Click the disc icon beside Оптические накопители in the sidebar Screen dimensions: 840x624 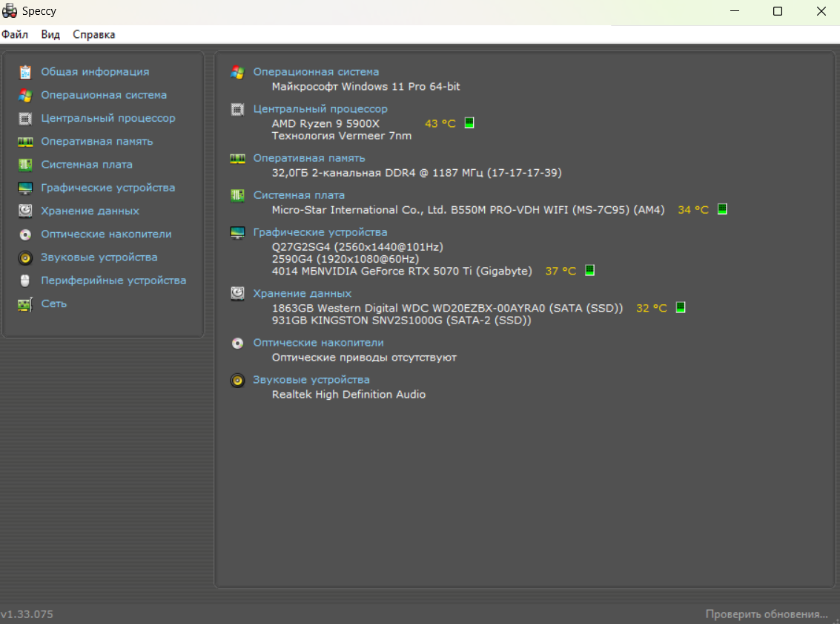click(25, 234)
